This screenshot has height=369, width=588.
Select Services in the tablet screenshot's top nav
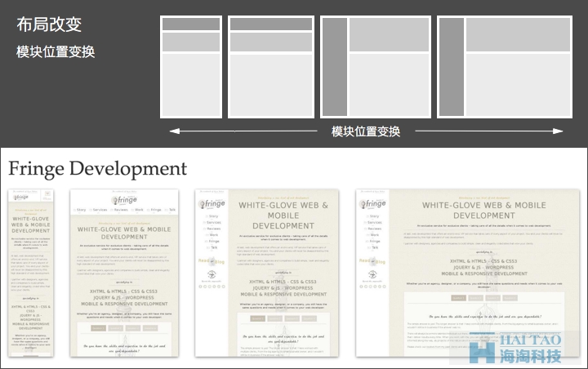99,210
